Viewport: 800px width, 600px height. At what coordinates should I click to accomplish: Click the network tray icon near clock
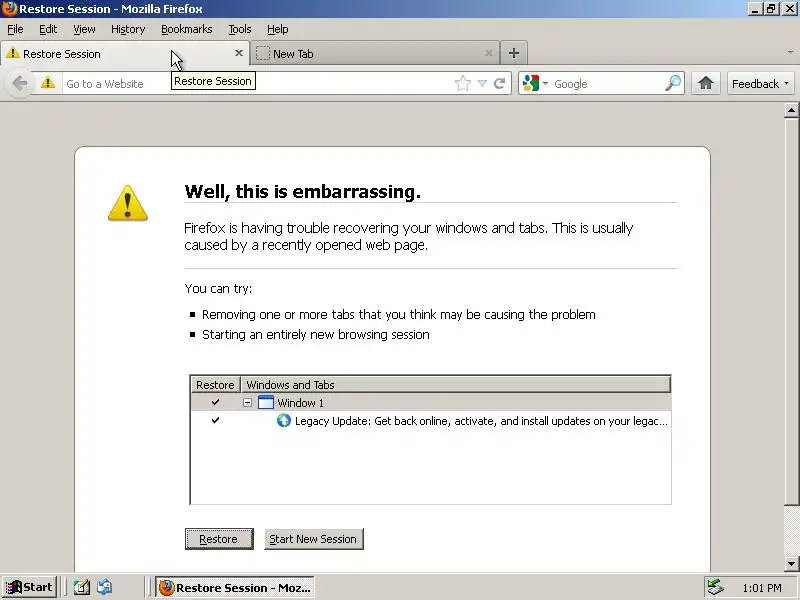pyautogui.click(x=716, y=587)
